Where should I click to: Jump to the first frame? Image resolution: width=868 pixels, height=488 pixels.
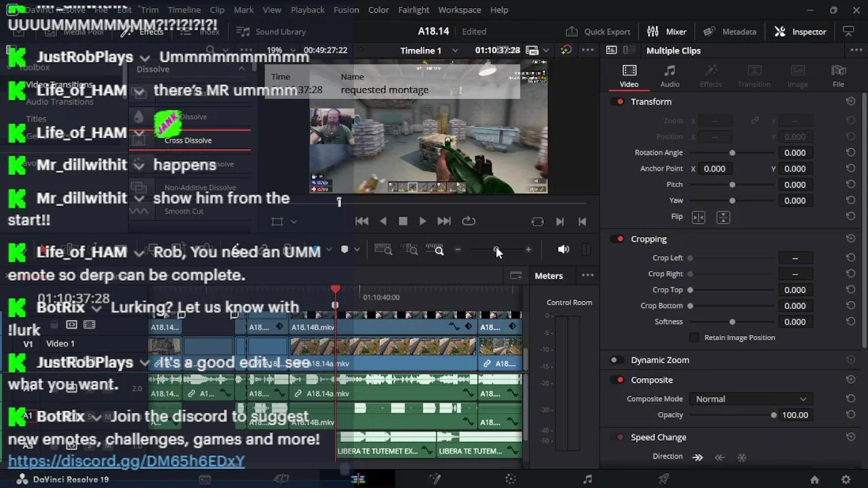click(361, 221)
